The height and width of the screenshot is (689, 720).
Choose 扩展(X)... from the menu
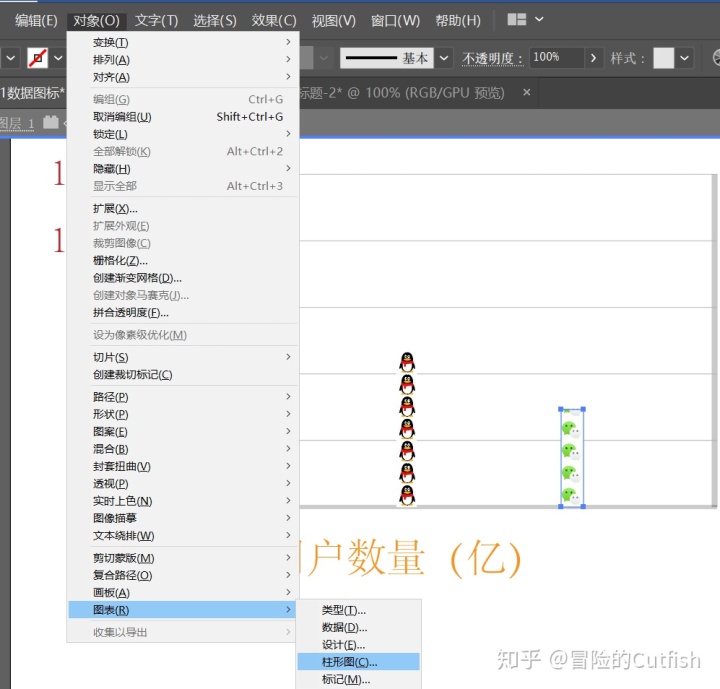tap(183, 209)
